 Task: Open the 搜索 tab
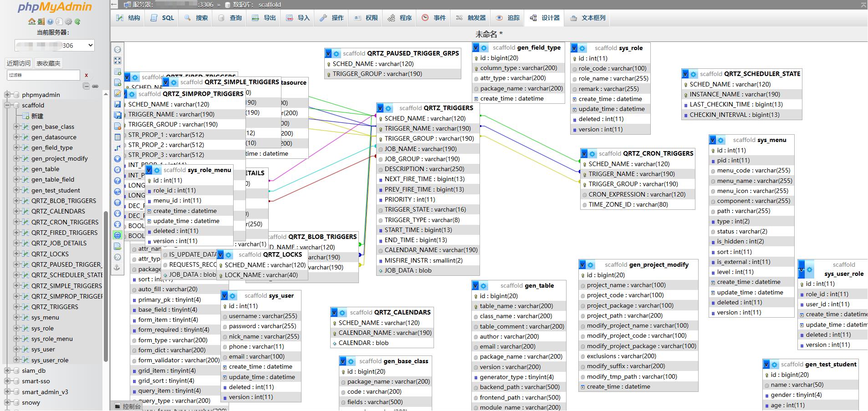tap(196, 18)
